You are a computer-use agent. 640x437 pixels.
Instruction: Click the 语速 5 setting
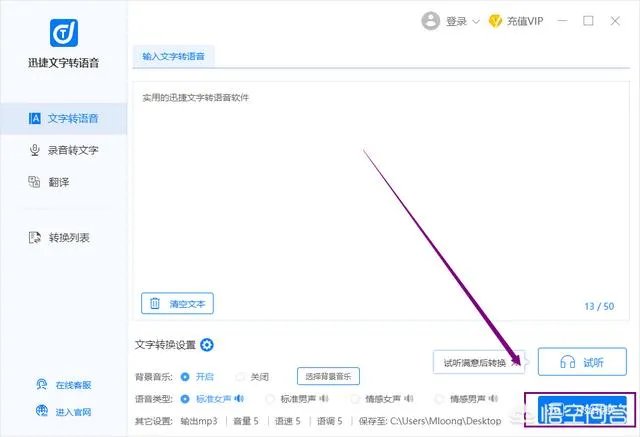coord(288,421)
